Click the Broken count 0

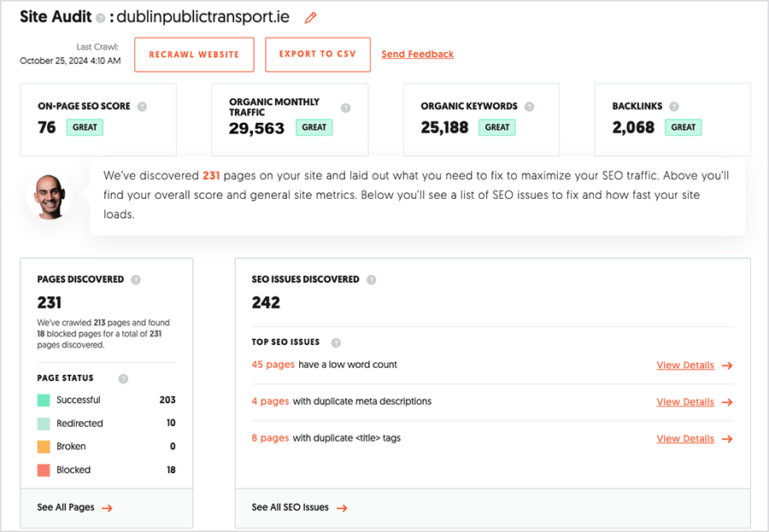pyautogui.click(x=173, y=447)
